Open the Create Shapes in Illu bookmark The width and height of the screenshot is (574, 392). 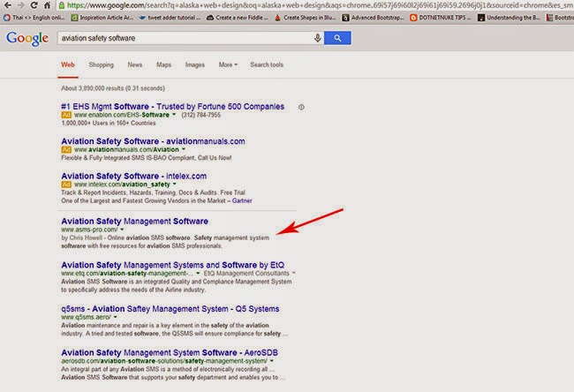click(305, 17)
